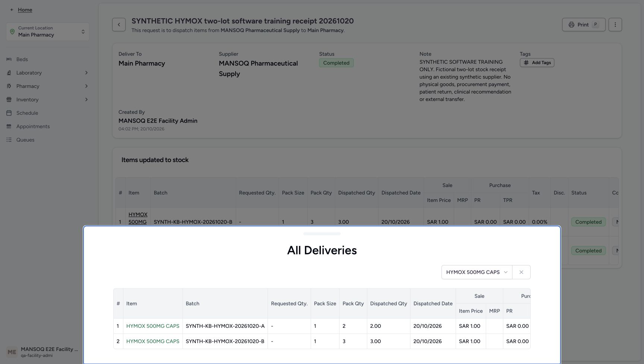The height and width of the screenshot is (364, 644).
Task: Open Appointments in the sidebar
Action: [x=33, y=126]
